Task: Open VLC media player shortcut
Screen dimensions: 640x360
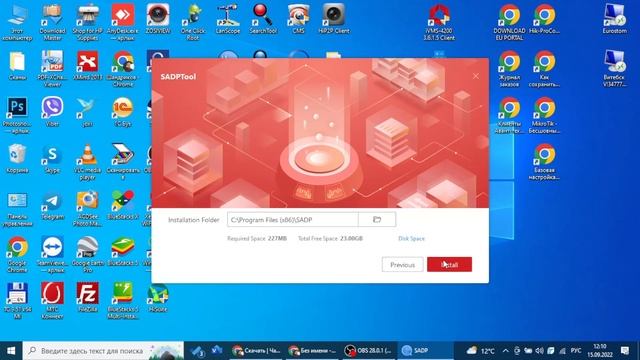Action: pyautogui.click(x=87, y=162)
